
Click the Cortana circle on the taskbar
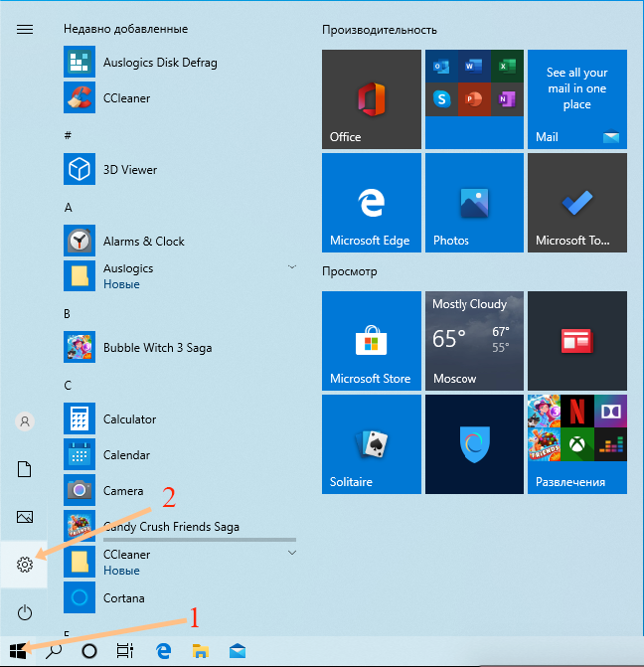coord(89,651)
